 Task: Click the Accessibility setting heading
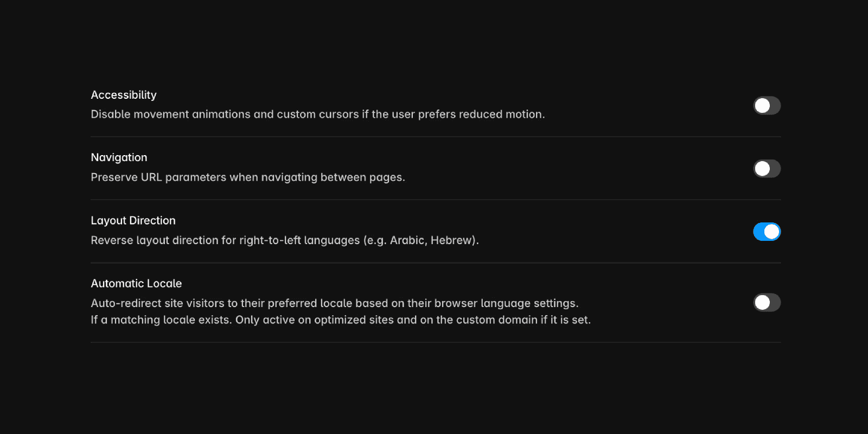point(124,95)
